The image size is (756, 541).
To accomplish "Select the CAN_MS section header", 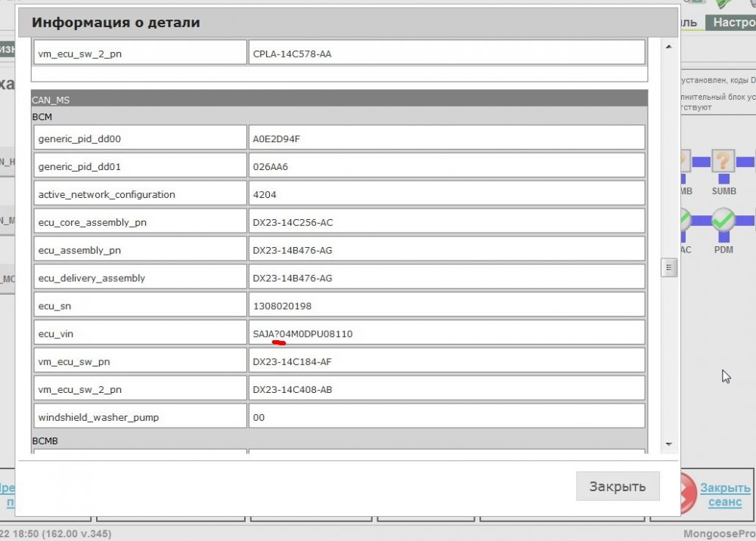I will point(339,99).
